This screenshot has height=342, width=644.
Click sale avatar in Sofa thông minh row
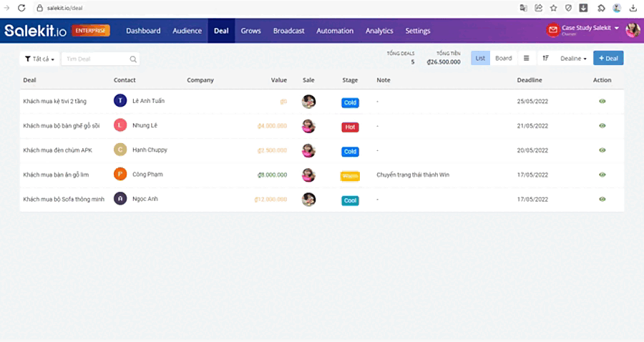coord(308,200)
